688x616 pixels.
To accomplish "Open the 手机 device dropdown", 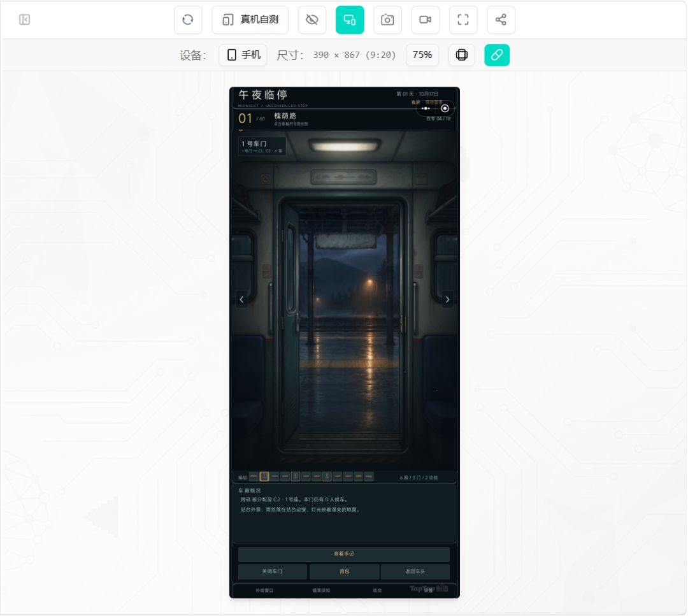I will click(x=243, y=55).
